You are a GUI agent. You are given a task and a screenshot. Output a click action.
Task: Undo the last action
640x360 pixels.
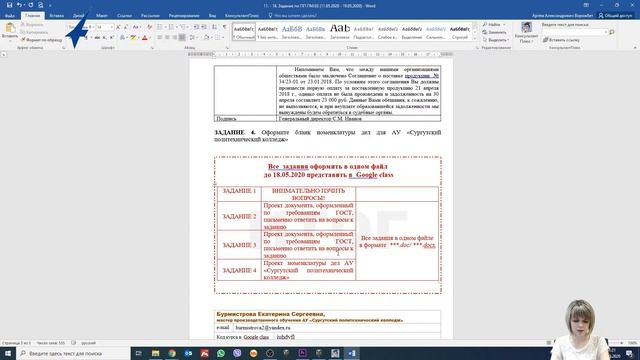19,5
